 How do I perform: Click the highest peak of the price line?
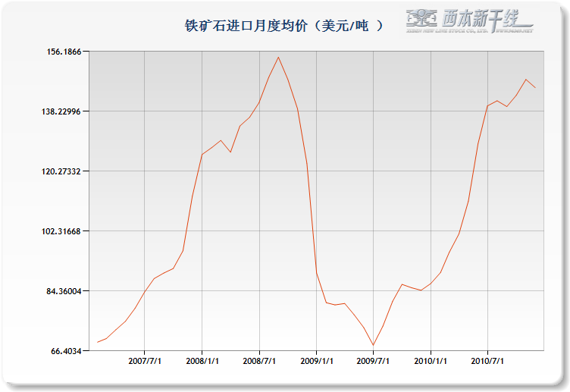pos(278,57)
